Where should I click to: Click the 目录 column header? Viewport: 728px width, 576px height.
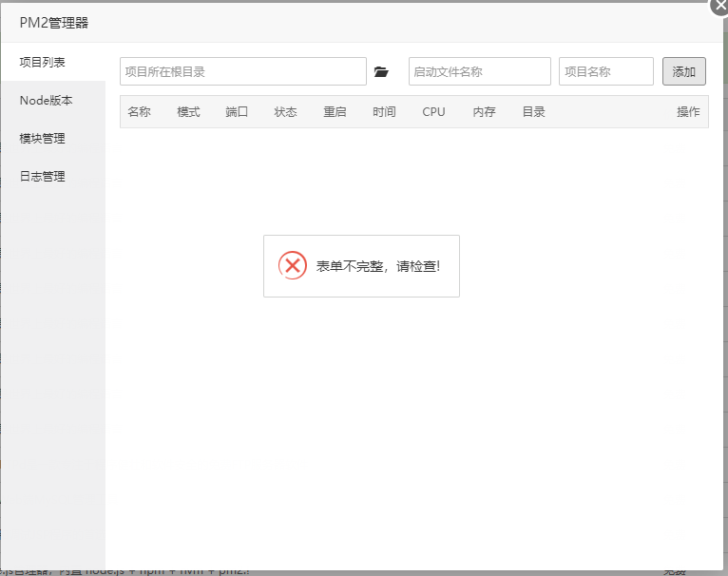[533, 112]
